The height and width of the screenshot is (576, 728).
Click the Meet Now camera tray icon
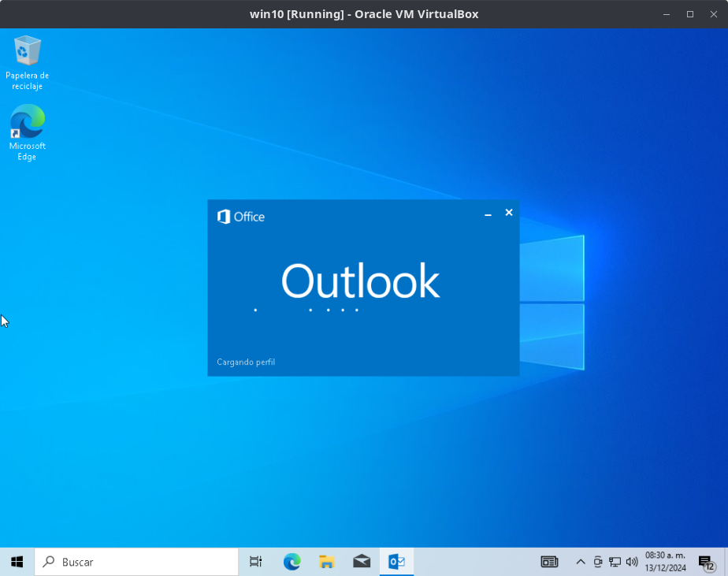click(598, 562)
